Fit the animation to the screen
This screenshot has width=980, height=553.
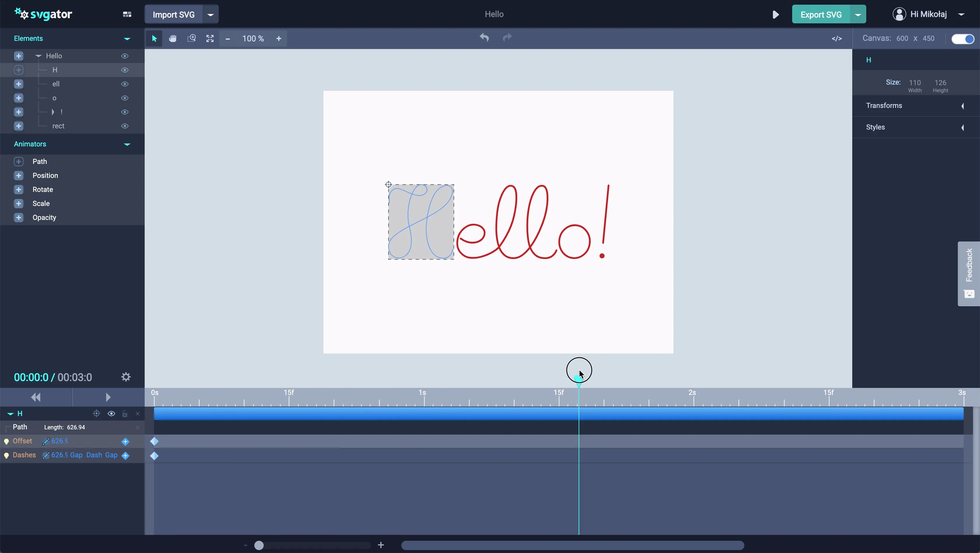pos(210,38)
